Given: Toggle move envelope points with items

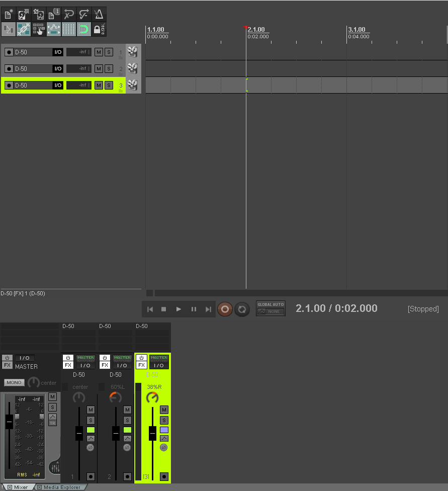Looking at the screenshot, I should click(54, 30).
